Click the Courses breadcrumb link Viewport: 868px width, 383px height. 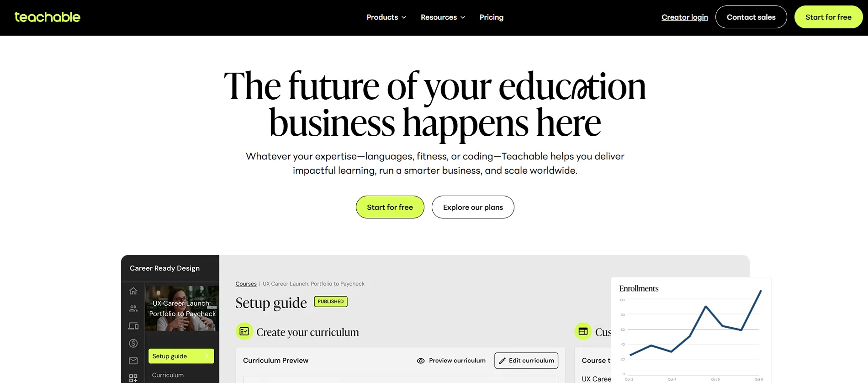tap(246, 284)
